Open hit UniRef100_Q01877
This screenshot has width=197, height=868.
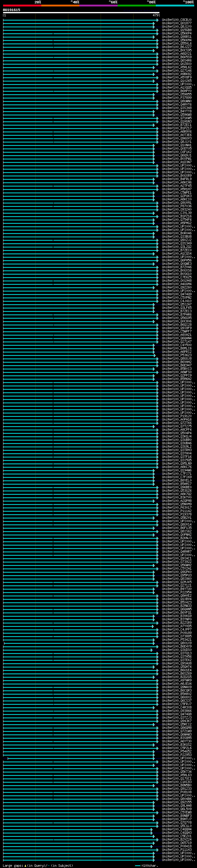177,23
